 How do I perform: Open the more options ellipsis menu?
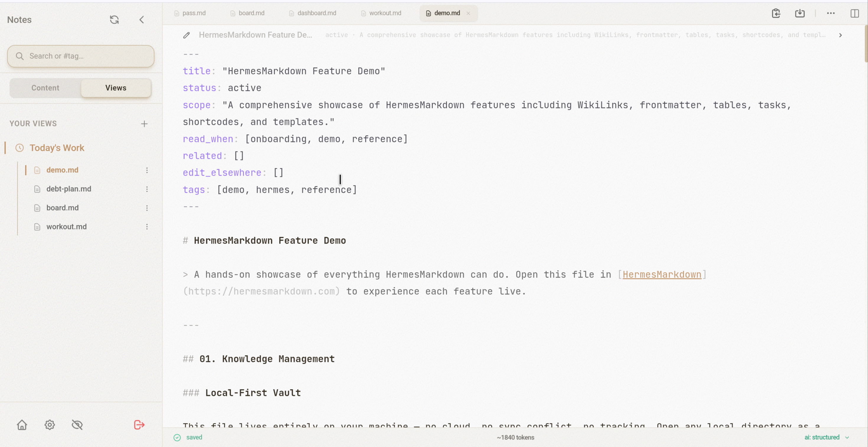pyautogui.click(x=831, y=13)
